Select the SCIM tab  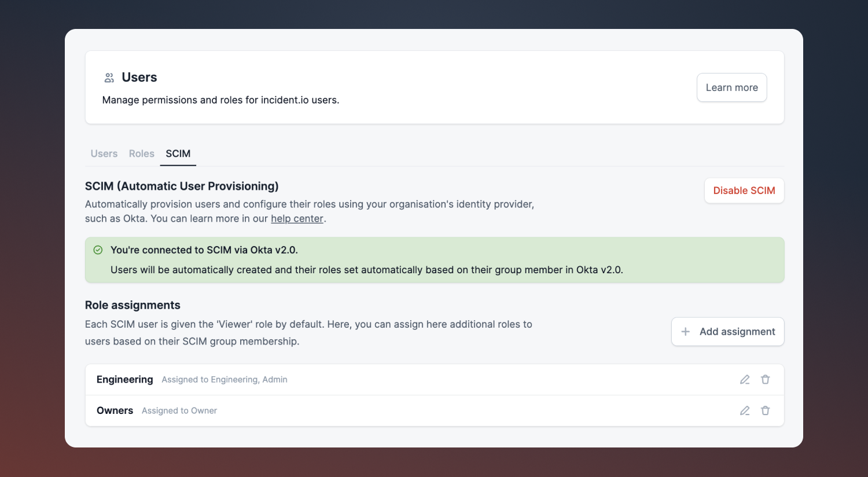(x=178, y=153)
